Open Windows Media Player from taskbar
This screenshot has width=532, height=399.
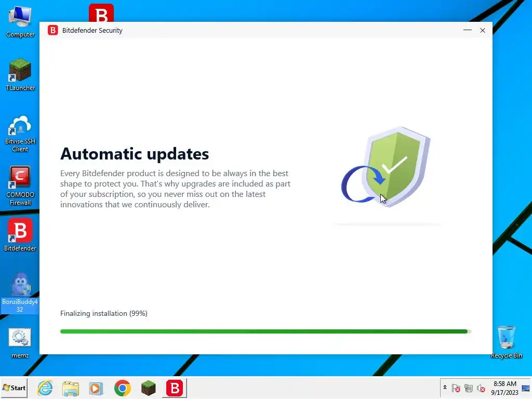[96, 388]
